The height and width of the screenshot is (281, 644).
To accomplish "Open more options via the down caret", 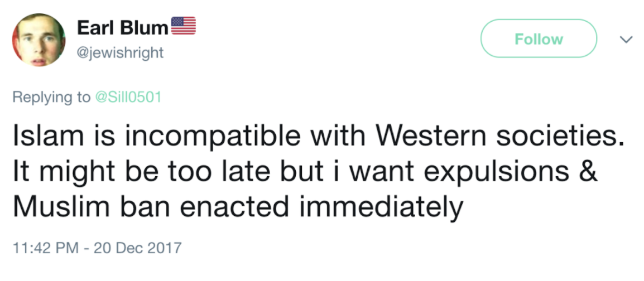I will point(626,40).
